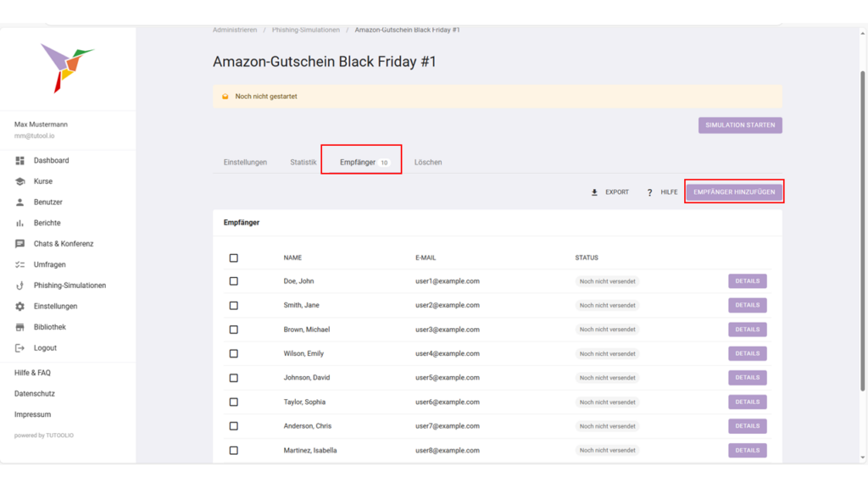Click the Einstellungen gear icon in sidebar

click(20, 306)
